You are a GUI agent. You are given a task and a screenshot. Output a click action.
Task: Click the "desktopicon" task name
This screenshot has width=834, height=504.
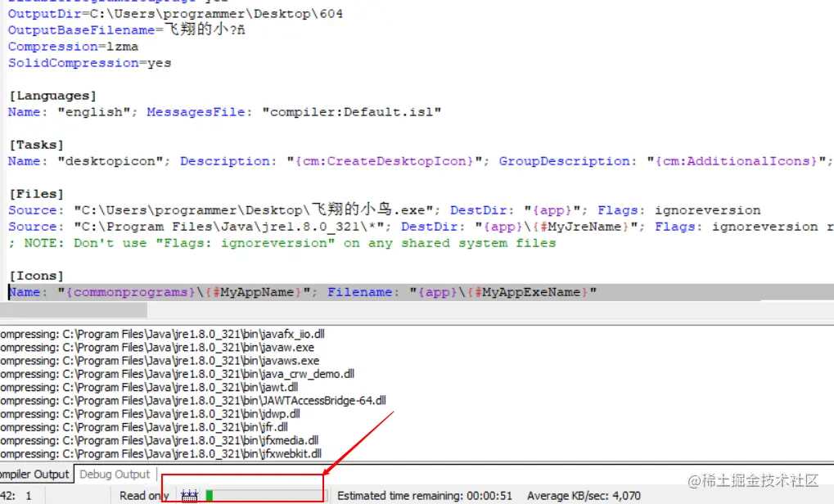click(x=110, y=161)
